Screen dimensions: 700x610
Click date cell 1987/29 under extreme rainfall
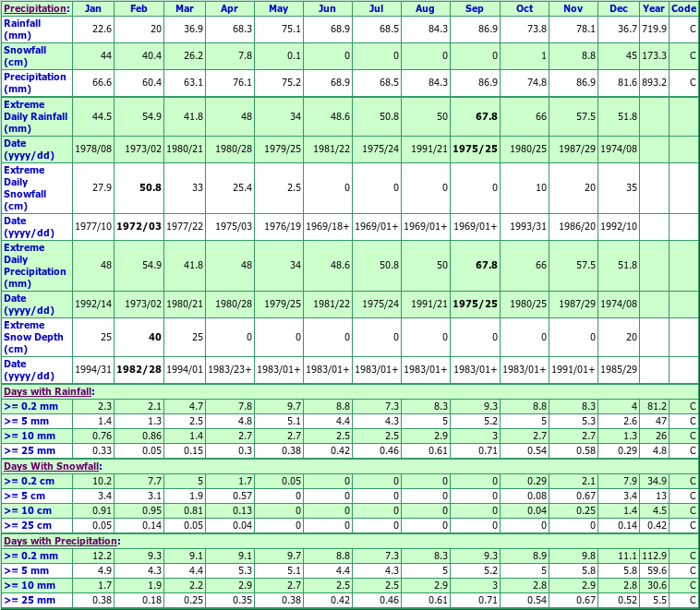tap(577, 149)
